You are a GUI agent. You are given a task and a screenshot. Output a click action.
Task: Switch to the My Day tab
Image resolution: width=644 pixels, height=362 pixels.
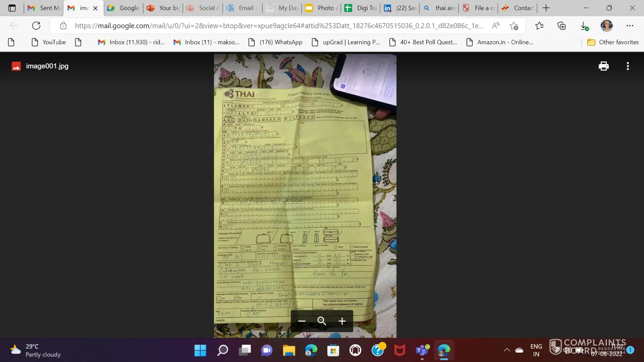pyautogui.click(x=282, y=8)
